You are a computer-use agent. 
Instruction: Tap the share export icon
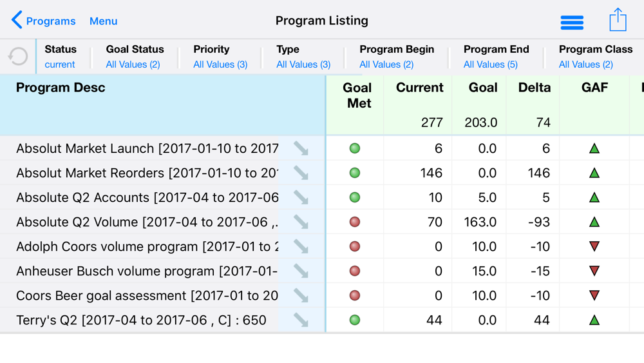(x=618, y=20)
